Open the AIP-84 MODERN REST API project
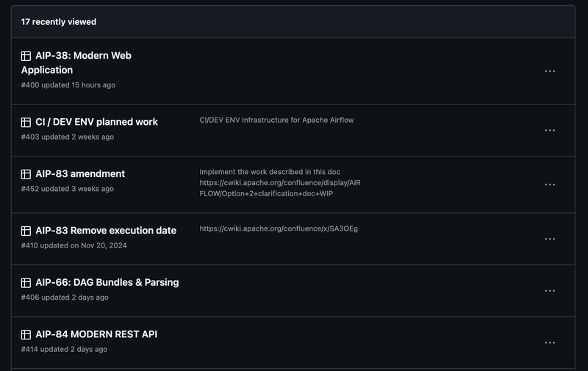Viewport: 588px width, 371px height. tap(96, 334)
